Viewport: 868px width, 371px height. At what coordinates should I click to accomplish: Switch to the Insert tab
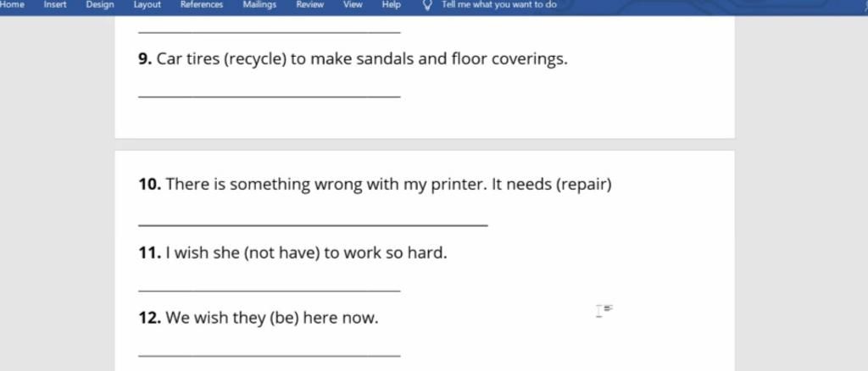pyautogui.click(x=55, y=4)
